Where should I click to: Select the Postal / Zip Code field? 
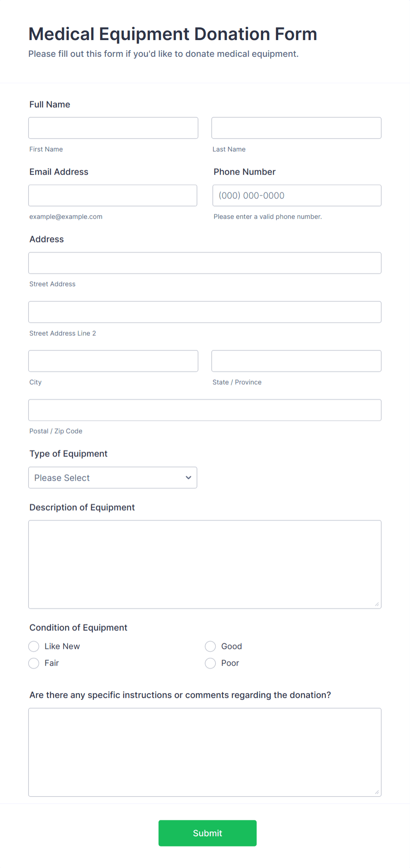(x=205, y=410)
